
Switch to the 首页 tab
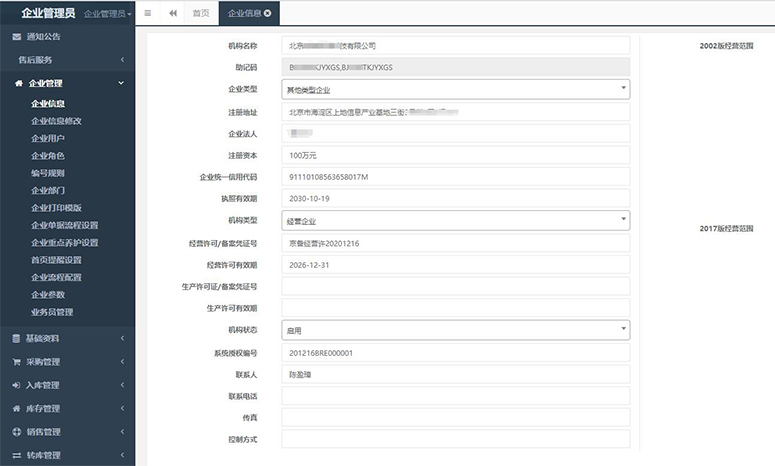(201, 13)
